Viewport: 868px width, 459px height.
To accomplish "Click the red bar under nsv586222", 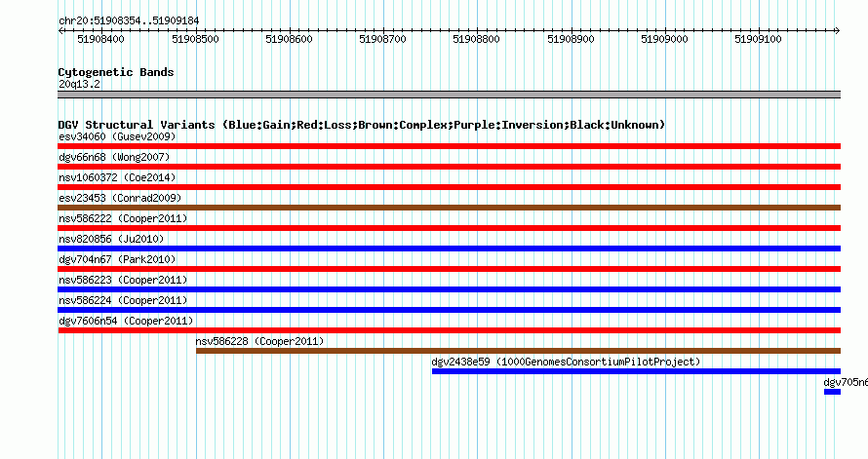I will (449, 228).
